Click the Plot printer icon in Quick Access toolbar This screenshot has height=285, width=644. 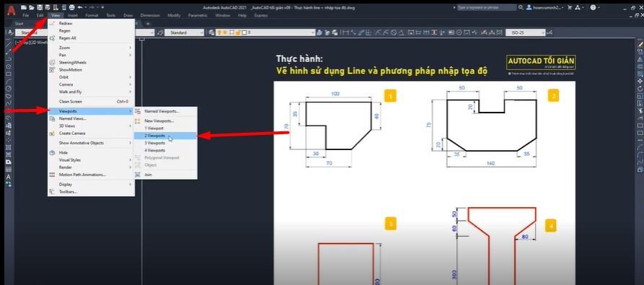(72, 7)
